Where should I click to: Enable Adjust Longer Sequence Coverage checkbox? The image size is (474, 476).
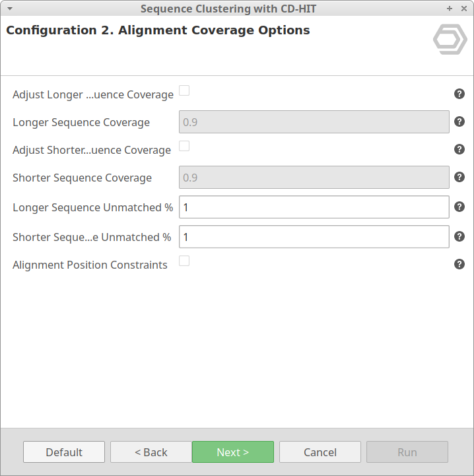[x=185, y=90]
